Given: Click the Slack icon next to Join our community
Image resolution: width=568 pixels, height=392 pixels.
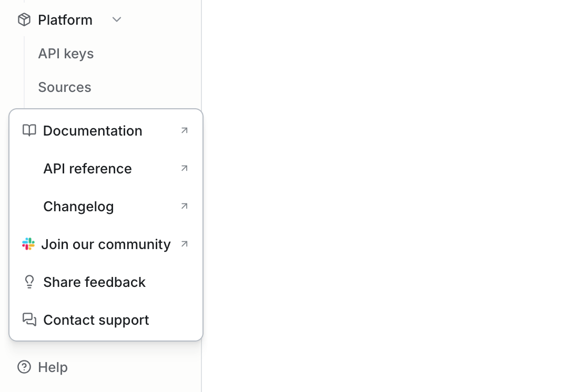Looking at the screenshot, I should click(x=28, y=244).
